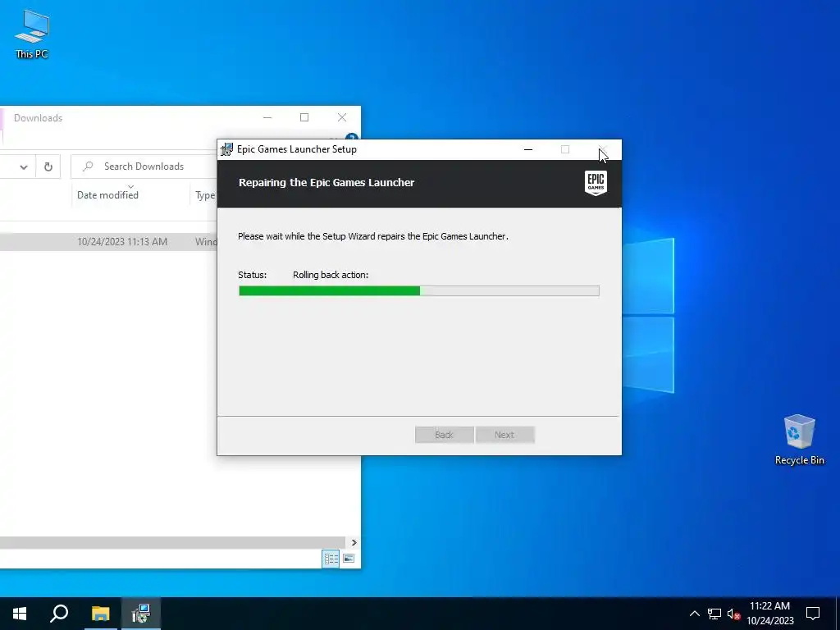This screenshot has width=840, height=630.
Task: Close the Downloads window
Action: click(342, 117)
